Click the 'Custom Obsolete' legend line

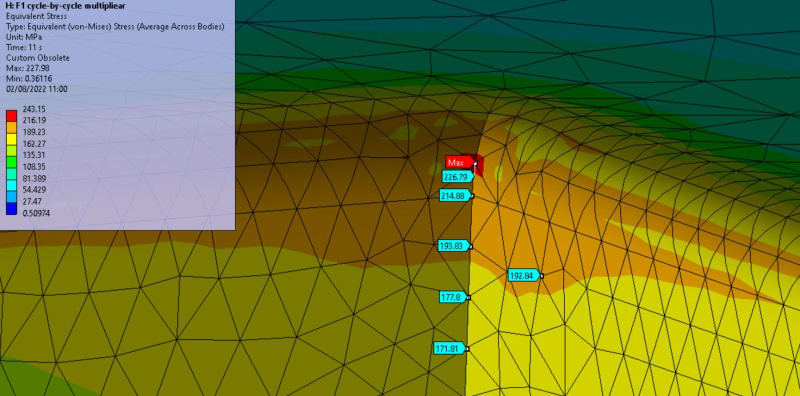pos(37,58)
